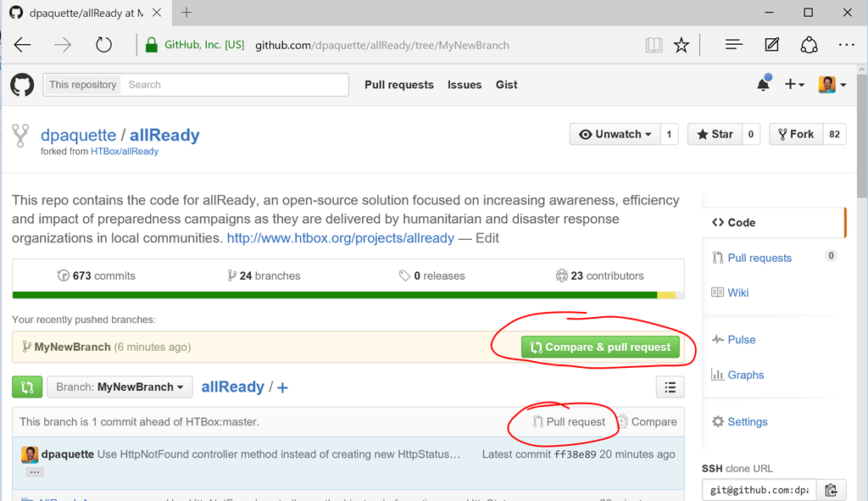Click the stargazers count 0

coord(751,134)
